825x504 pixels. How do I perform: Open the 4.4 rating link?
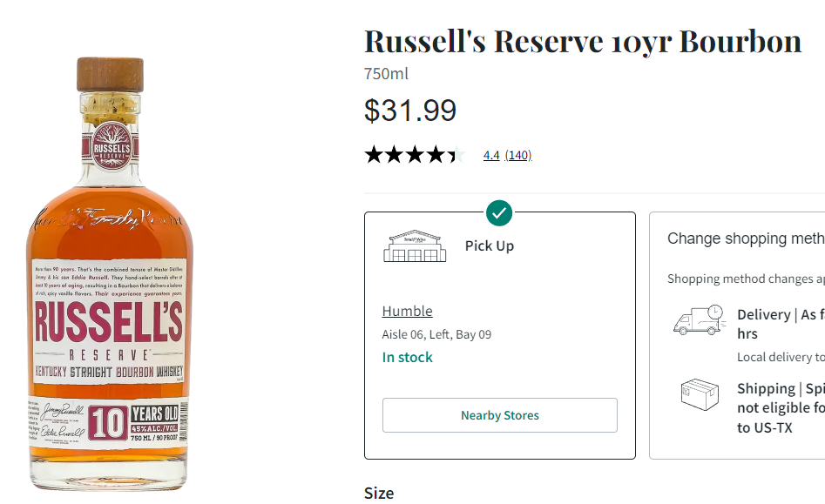[491, 155]
